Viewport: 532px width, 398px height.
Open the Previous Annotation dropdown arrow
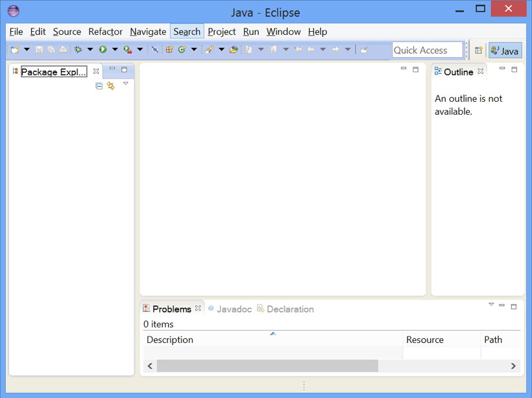point(285,49)
